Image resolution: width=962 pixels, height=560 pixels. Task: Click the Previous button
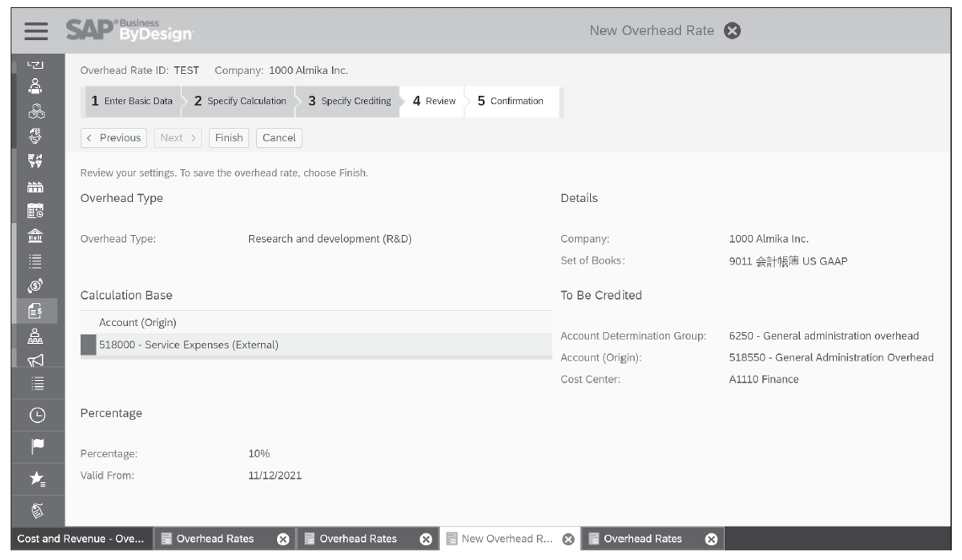(x=114, y=138)
